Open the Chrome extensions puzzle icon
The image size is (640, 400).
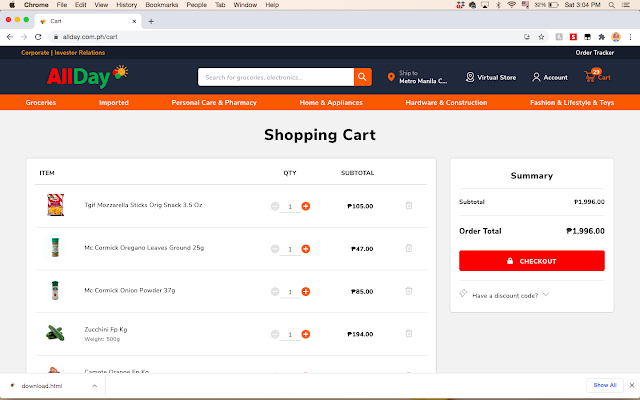tap(602, 37)
